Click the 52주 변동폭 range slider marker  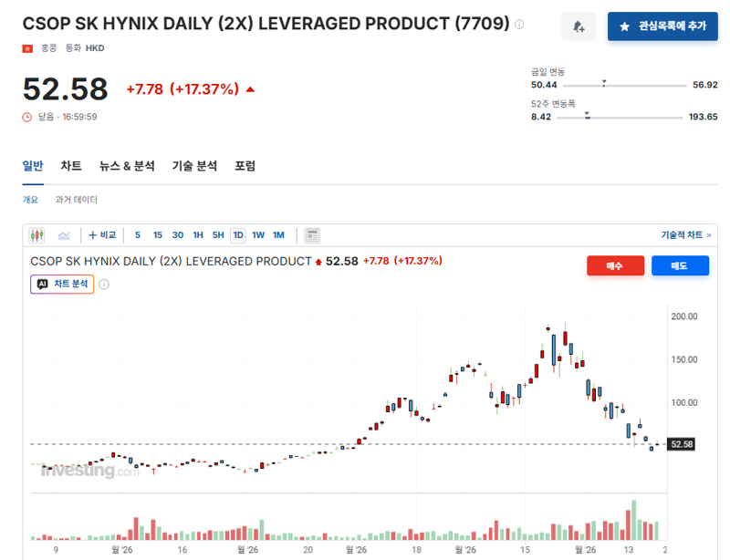click(x=587, y=115)
